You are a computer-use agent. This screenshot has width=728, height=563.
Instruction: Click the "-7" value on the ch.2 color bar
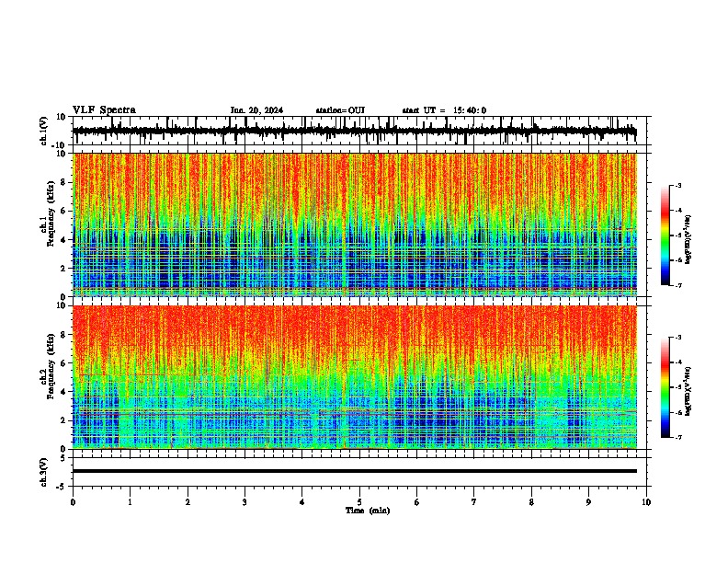(678, 437)
